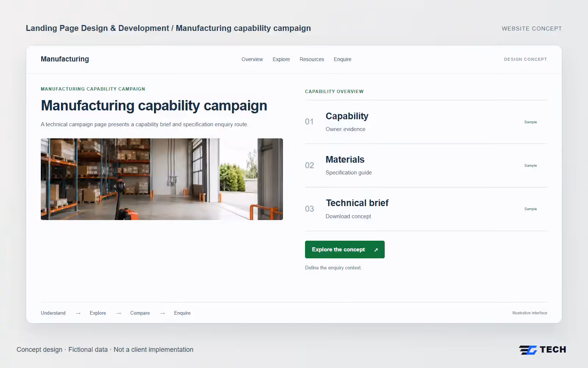Screen dimensions: 588x368
Task: Select the Compare step in footer
Action: (140, 313)
